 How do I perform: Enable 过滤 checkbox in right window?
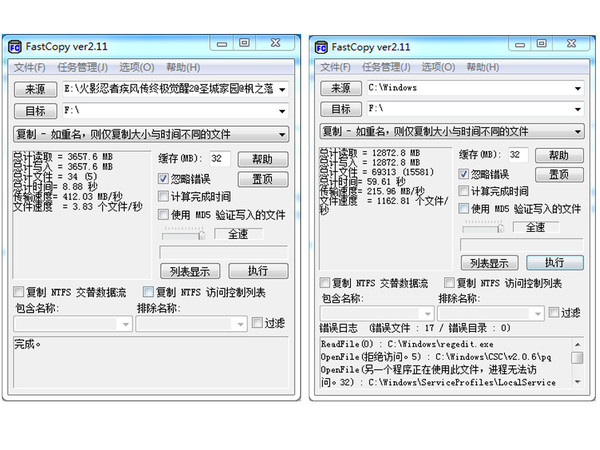554,313
